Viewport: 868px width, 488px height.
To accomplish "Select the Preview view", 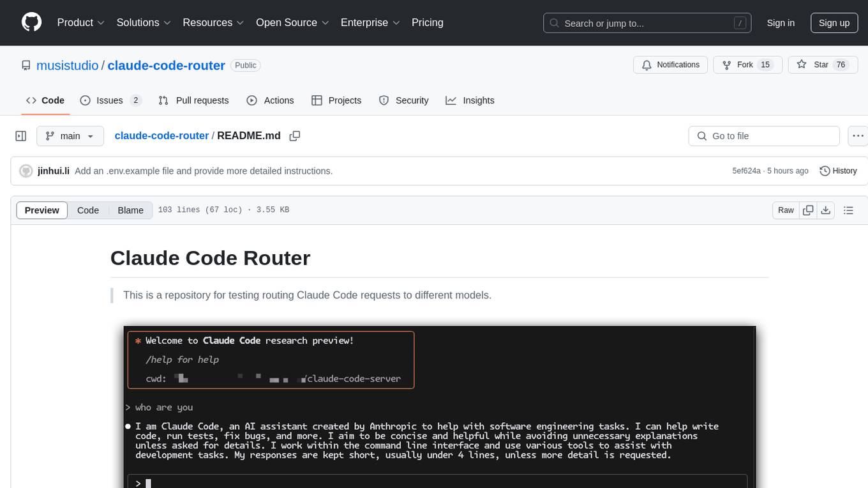I will [42, 210].
